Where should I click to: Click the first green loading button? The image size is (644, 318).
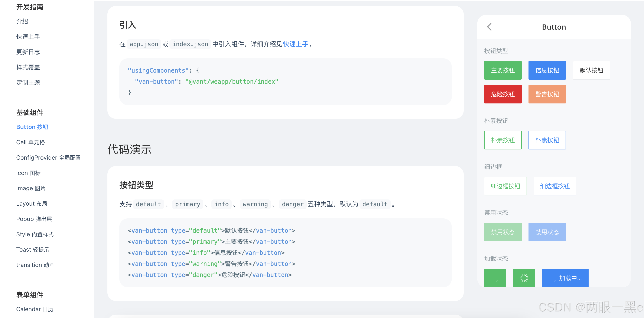[x=495, y=278]
